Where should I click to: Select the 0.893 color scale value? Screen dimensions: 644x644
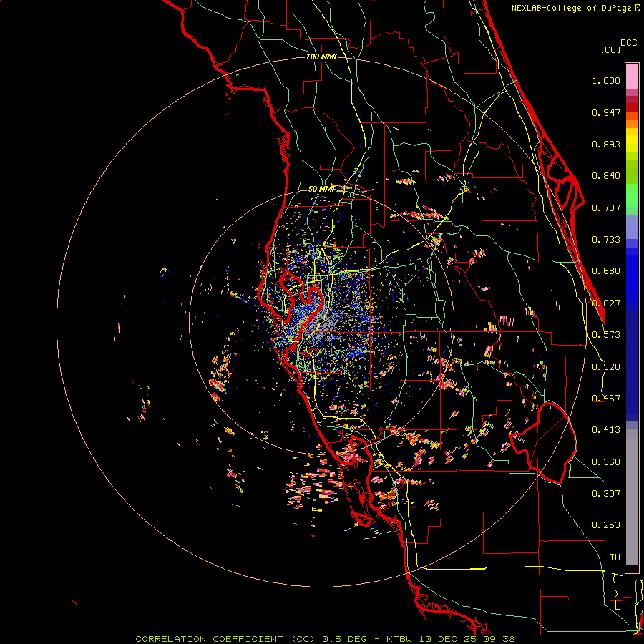coord(606,144)
